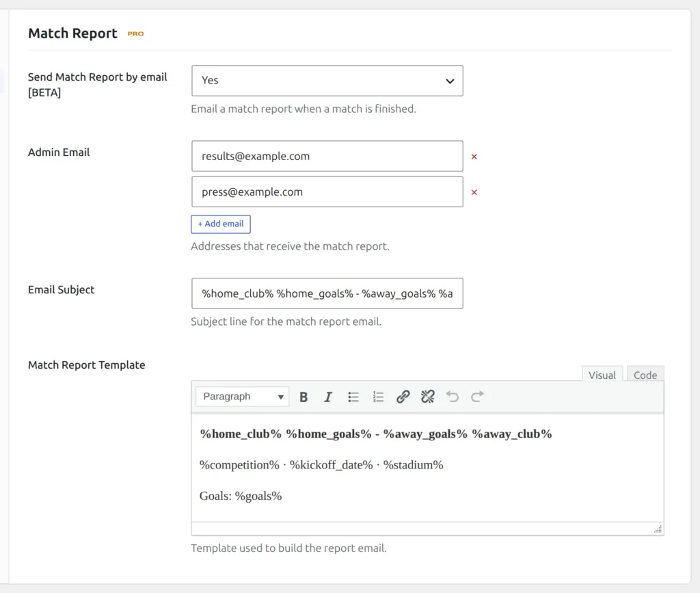Apply italic formatting in template editor
This screenshot has height=593, width=700.
[328, 397]
